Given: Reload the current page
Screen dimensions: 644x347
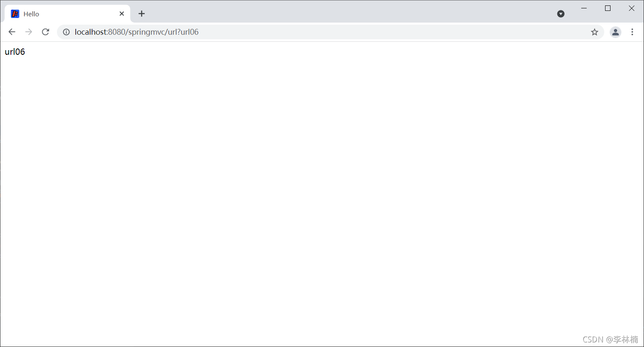Looking at the screenshot, I should click(46, 32).
